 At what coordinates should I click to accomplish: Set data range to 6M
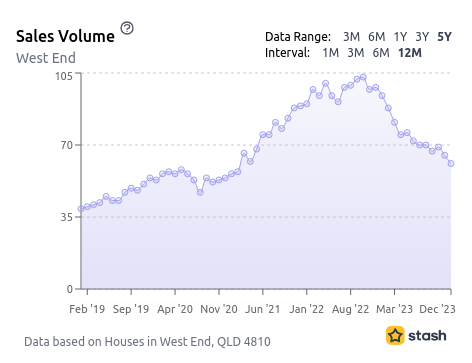[377, 37]
